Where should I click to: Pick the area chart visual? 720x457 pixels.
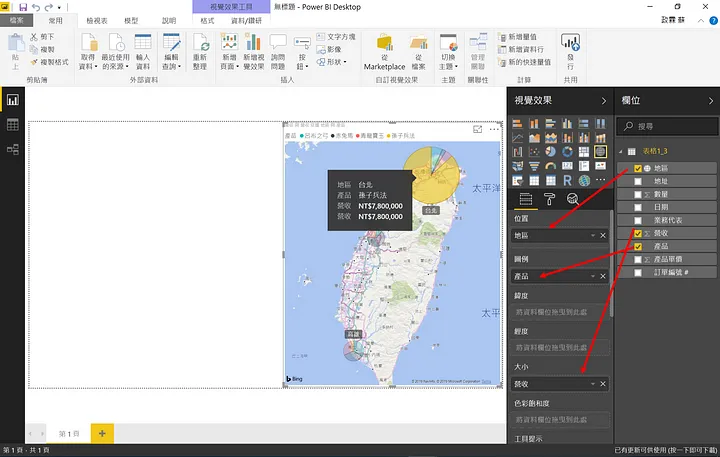pos(534,138)
